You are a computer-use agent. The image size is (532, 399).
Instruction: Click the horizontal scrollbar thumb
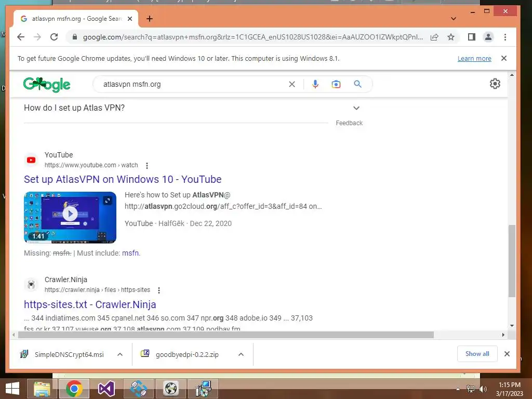pos(226,335)
